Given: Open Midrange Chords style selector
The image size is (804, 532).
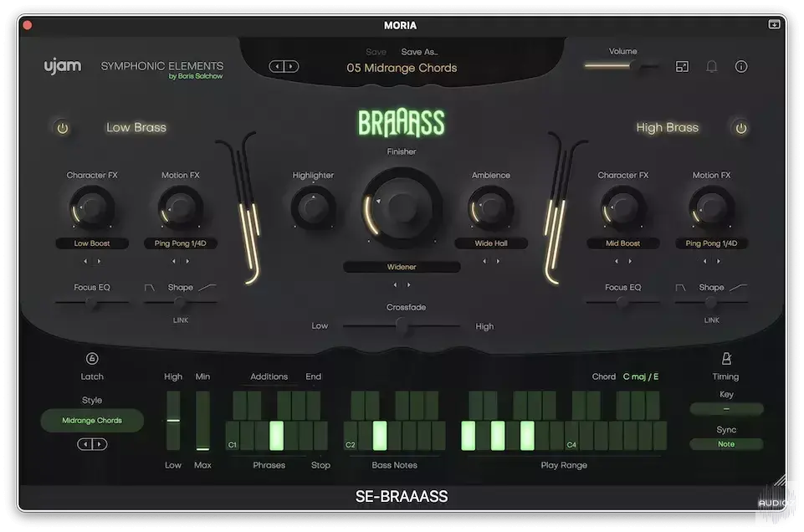Looking at the screenshot, I should [x=92, y=420].
